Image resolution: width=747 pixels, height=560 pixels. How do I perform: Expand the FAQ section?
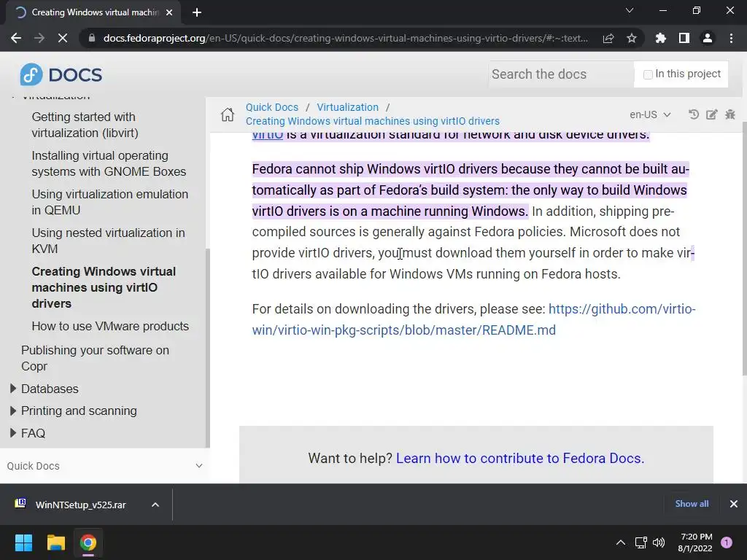pyautogui.click(x=13, y=433)
